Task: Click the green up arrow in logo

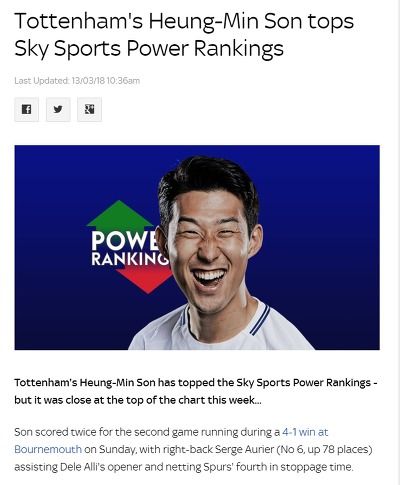Action: pyautogui.click(x=120, y=216)
